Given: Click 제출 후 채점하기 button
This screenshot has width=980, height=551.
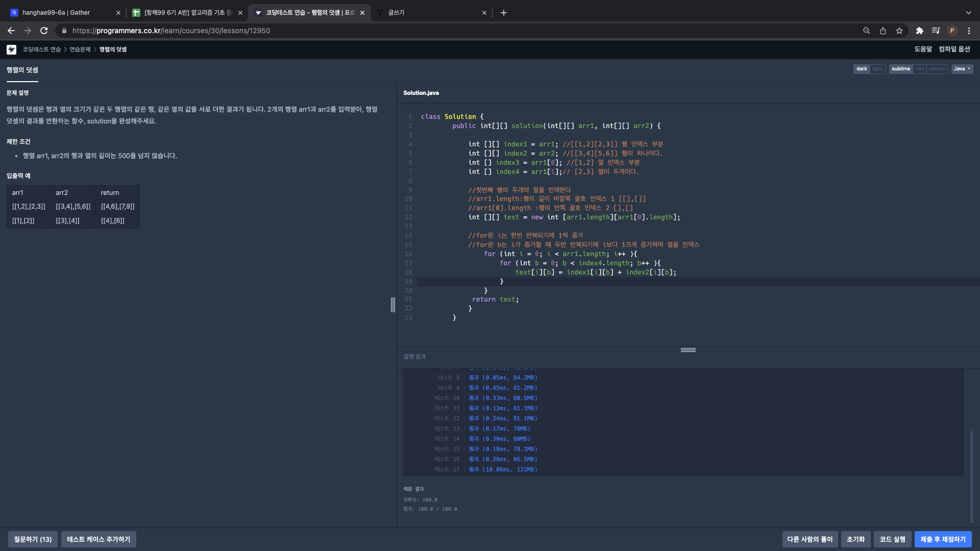Looking at the screenshot, I should (x=943, y=539).
